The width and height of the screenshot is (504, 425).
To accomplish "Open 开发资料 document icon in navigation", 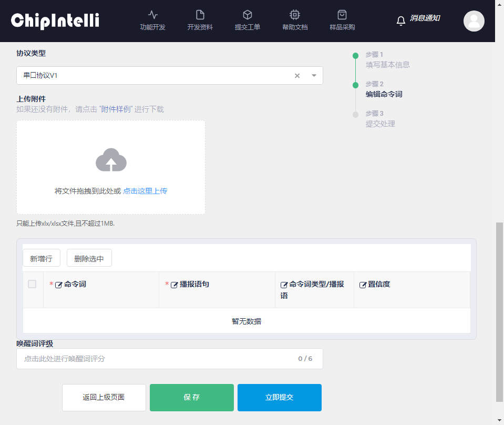I will (200, 15).
